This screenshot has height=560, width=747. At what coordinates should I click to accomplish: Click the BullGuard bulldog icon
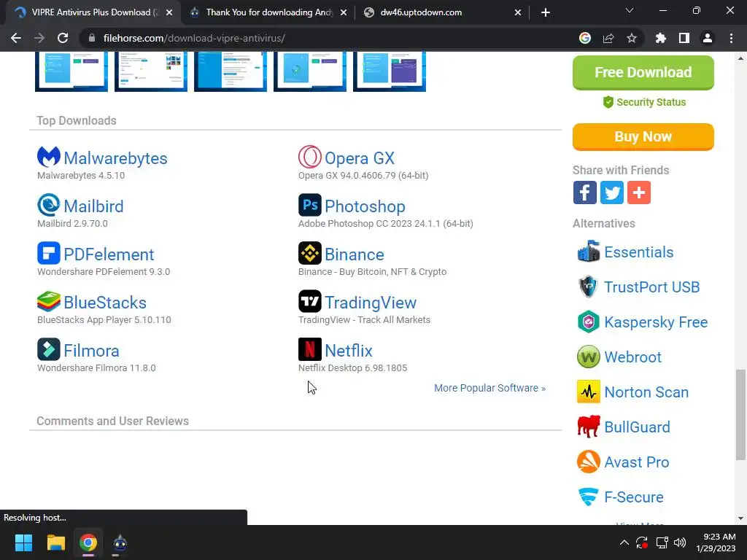(589, 427)
